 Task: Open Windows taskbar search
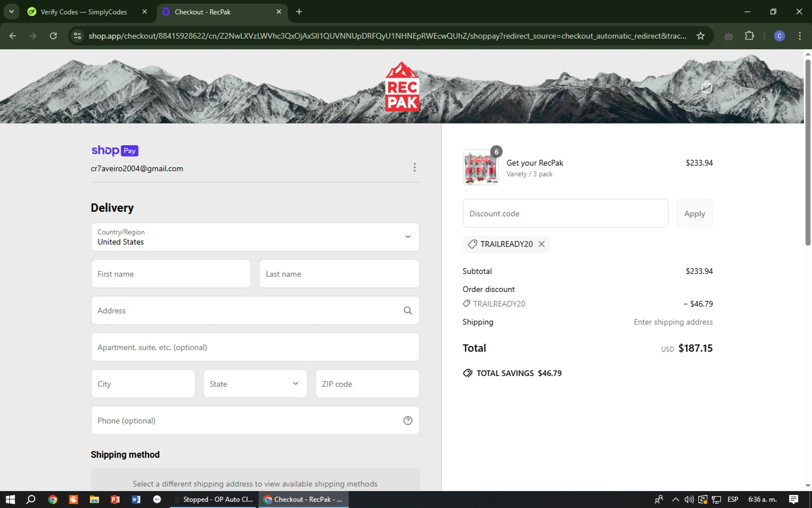pyautogui.click(x=31, y=499)
